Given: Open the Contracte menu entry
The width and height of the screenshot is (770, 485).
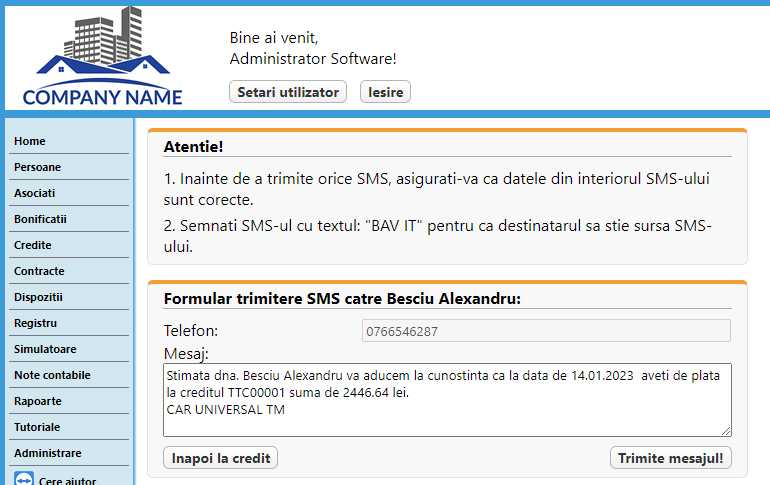Looking at the screenshot, I should (x=69, y=271).
